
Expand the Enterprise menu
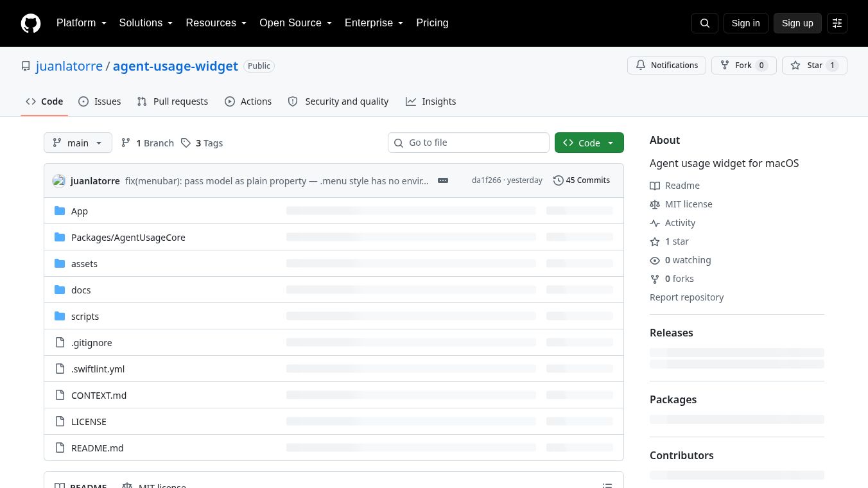[x=374, y=23]
